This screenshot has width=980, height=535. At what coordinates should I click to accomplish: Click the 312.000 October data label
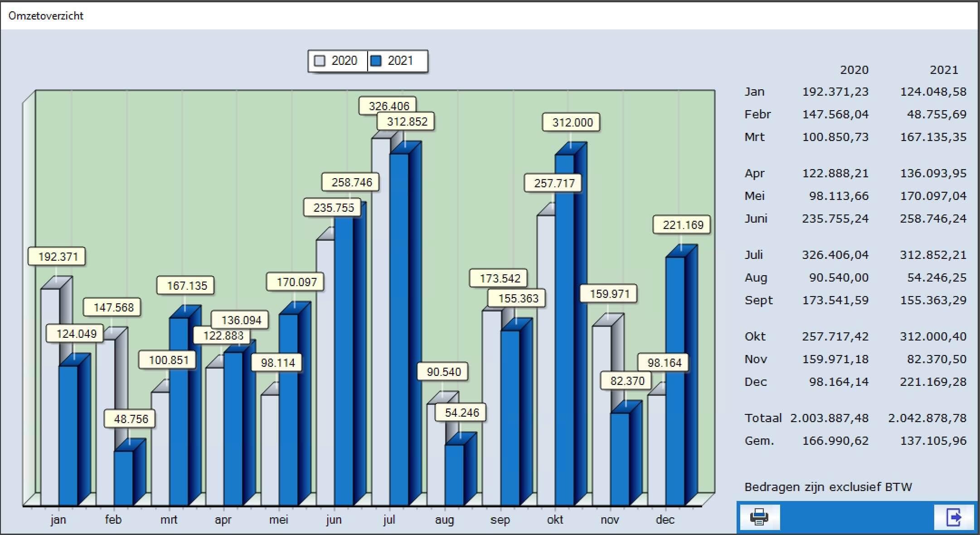572,122
